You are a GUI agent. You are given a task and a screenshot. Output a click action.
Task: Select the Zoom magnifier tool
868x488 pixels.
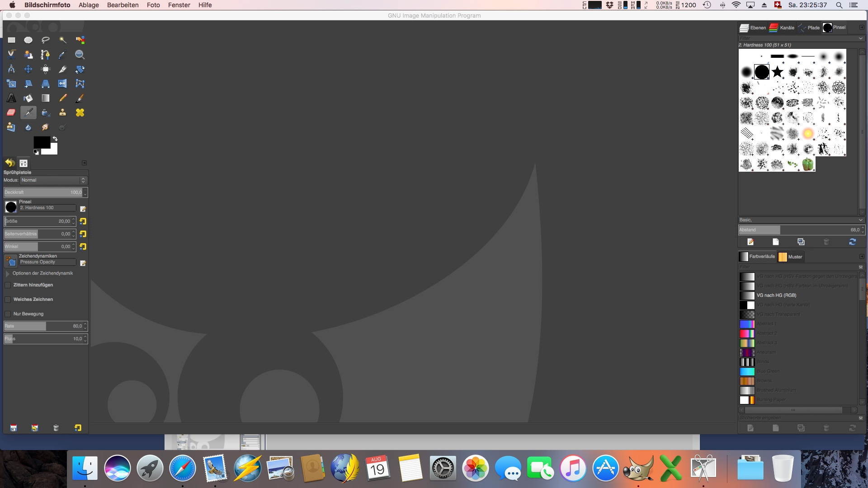(80, 55)
